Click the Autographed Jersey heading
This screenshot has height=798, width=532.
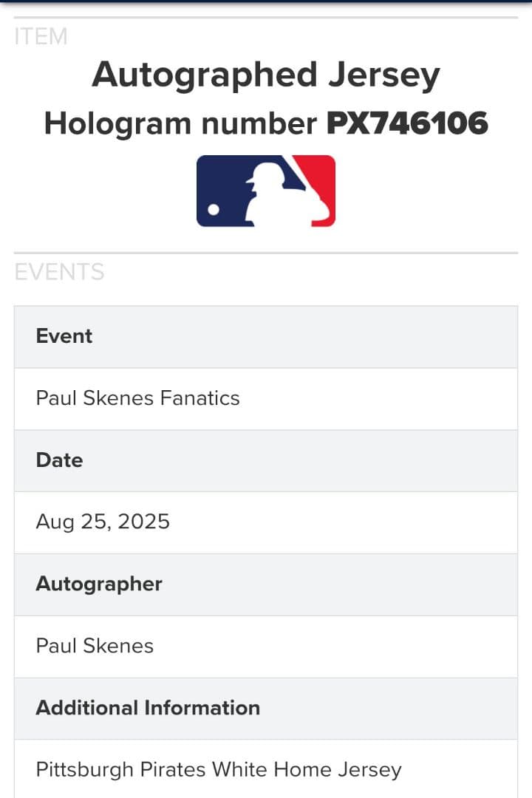(266, 75)
